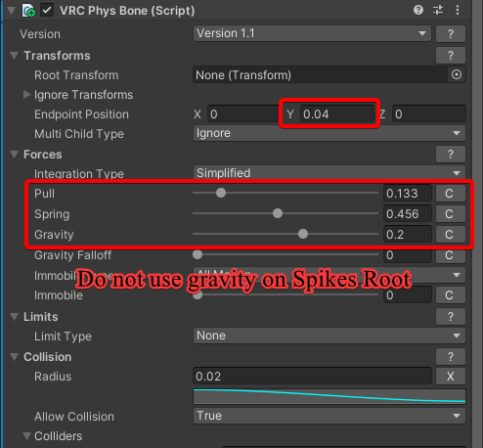Click the Transforms section help button
483x448 pixels.
pyautogui.click(x=451, y=56)
